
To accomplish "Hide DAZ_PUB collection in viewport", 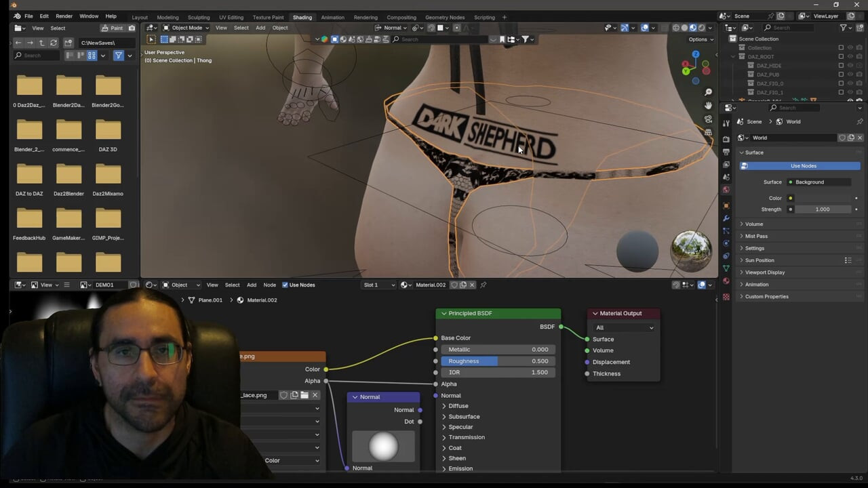I will [x=850, y=75].
